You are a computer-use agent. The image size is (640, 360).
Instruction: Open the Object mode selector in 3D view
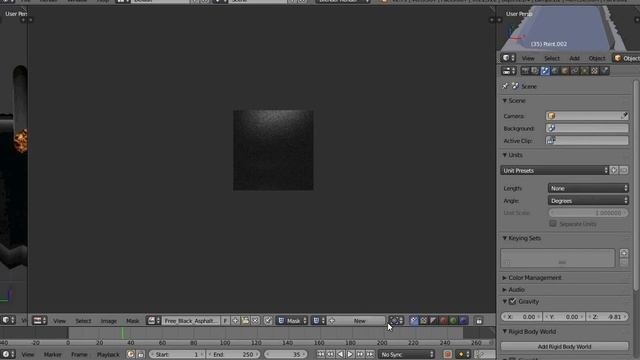pyautogui.click(x=627, y=58)
